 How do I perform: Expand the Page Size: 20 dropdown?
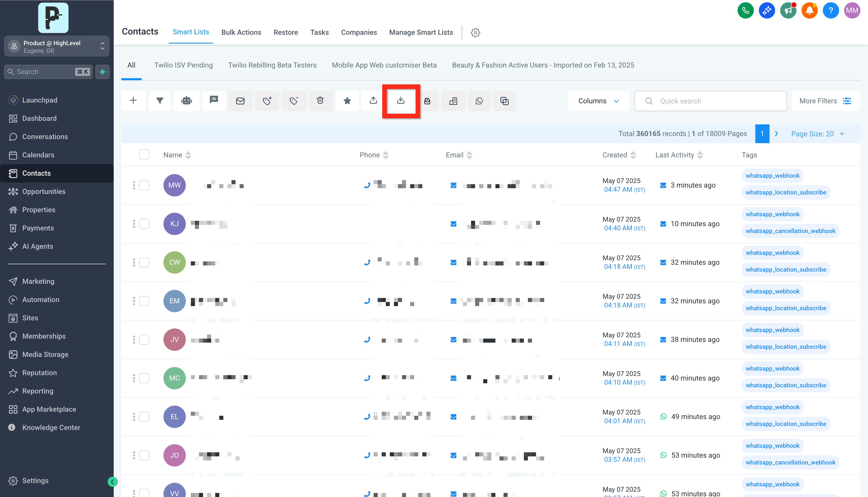pos(817,134)
